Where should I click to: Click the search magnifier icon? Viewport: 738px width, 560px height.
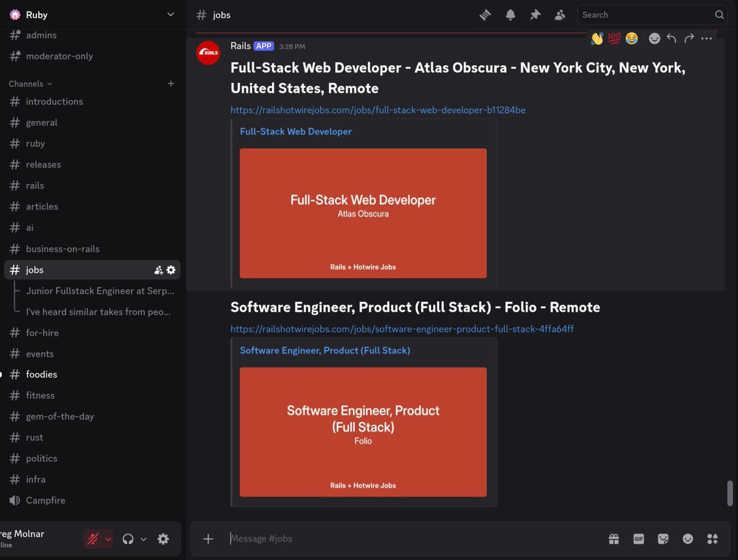(720, 15)
